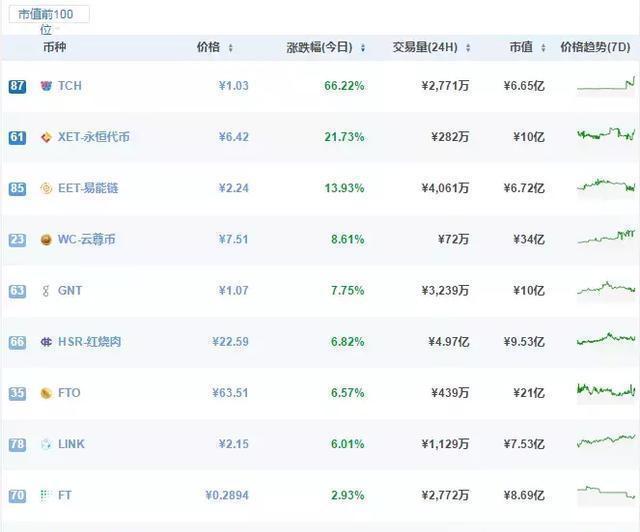Open the XET-永恒代币 coin link
Viewport: 640px width, 532px height.
93,137
